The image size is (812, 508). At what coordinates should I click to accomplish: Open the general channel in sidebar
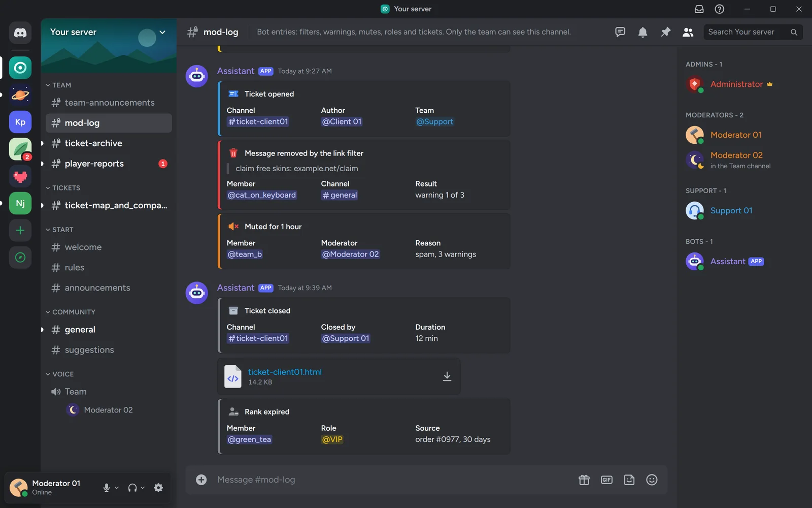(x=109, y=329)
